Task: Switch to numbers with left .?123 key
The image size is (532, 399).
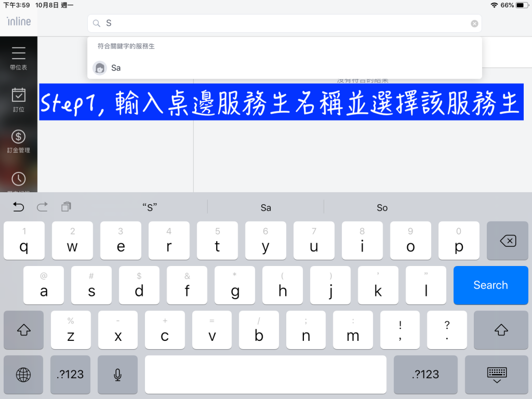Action: [70, 375]
